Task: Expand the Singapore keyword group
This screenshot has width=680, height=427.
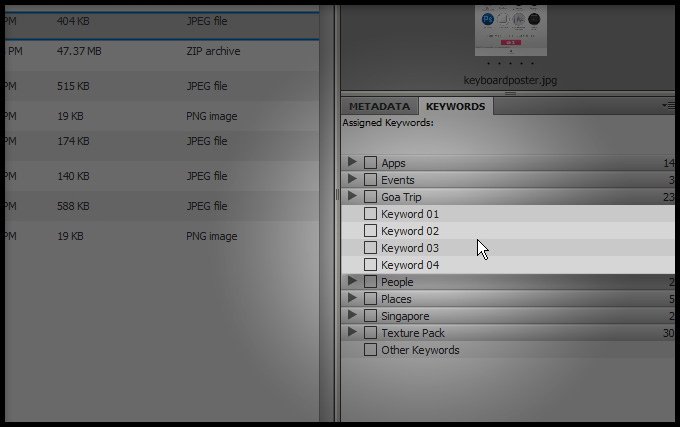Action: pyautogui.click(x=352, y=316)
